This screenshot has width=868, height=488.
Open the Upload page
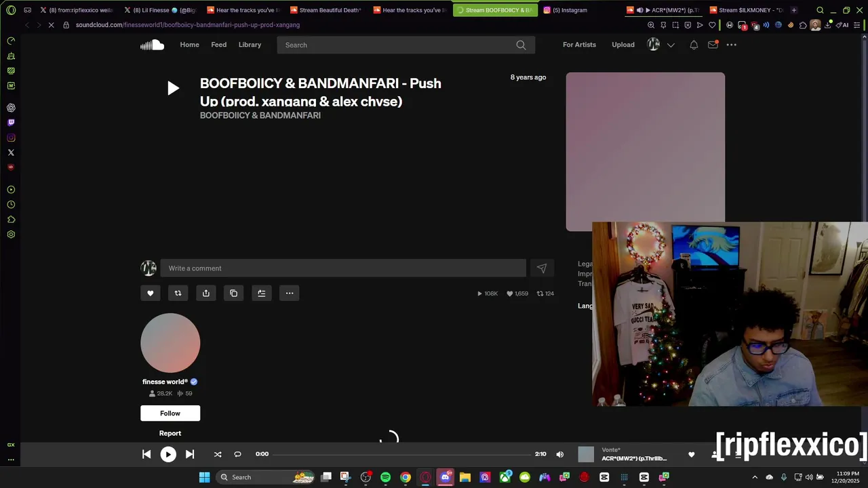(623, 45)
